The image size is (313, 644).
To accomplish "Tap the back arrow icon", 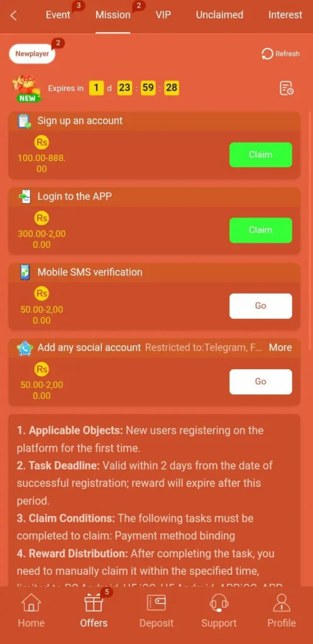I will pyautogui.click(x=14, y=16).
